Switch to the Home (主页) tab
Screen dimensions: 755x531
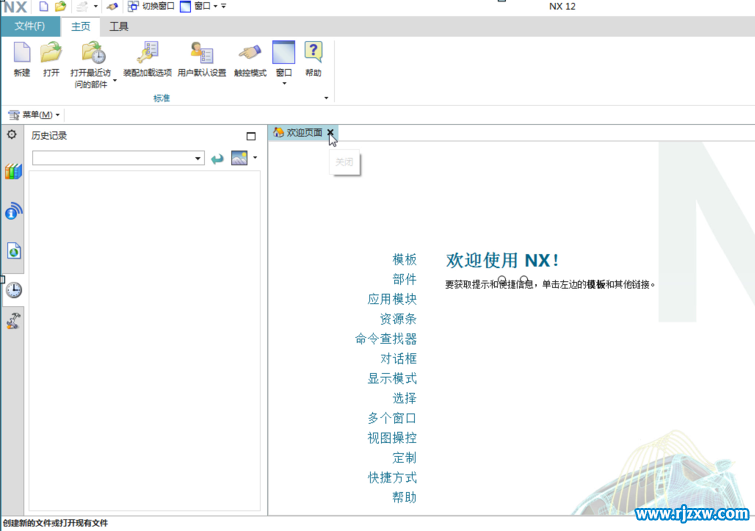[81, 26]
